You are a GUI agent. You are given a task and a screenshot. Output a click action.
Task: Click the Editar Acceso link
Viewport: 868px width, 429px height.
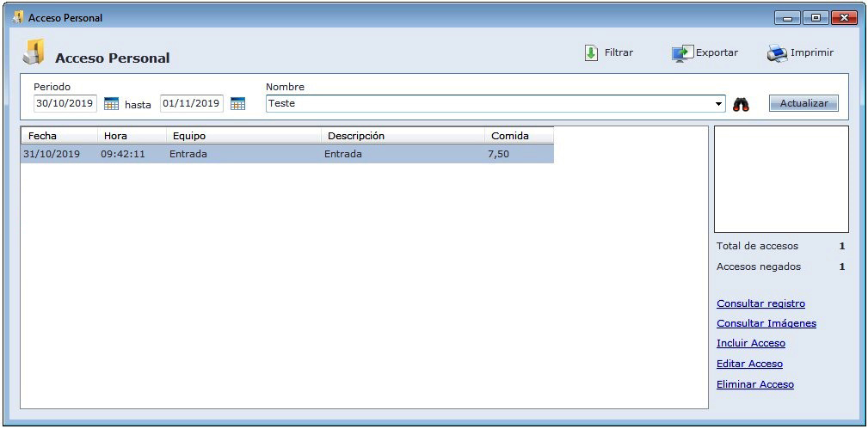749,364
